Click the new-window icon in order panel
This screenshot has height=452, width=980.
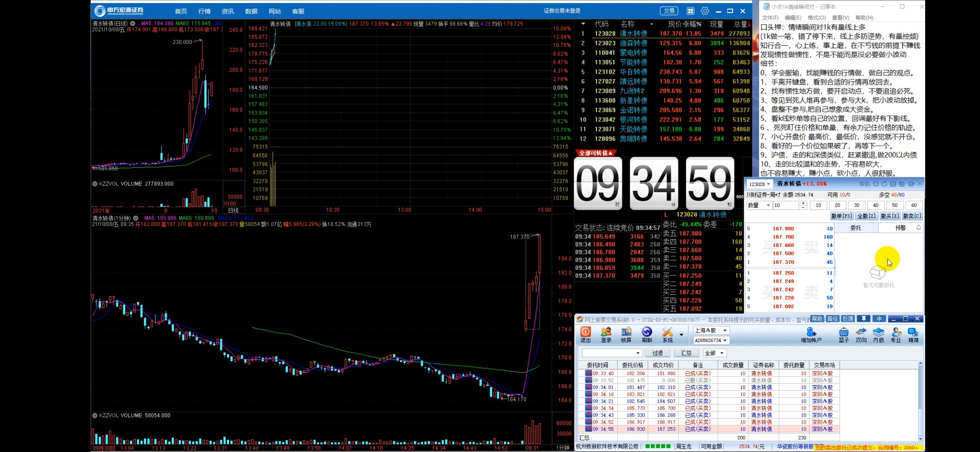coord(902,184)
